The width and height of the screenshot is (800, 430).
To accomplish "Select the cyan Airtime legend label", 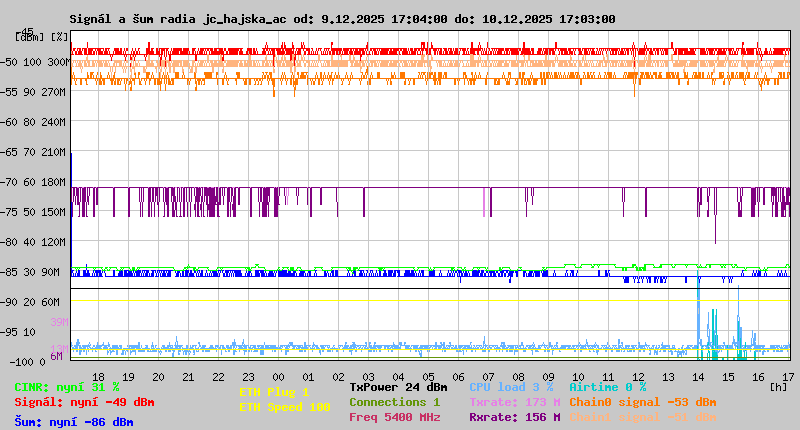I will 607,386.
